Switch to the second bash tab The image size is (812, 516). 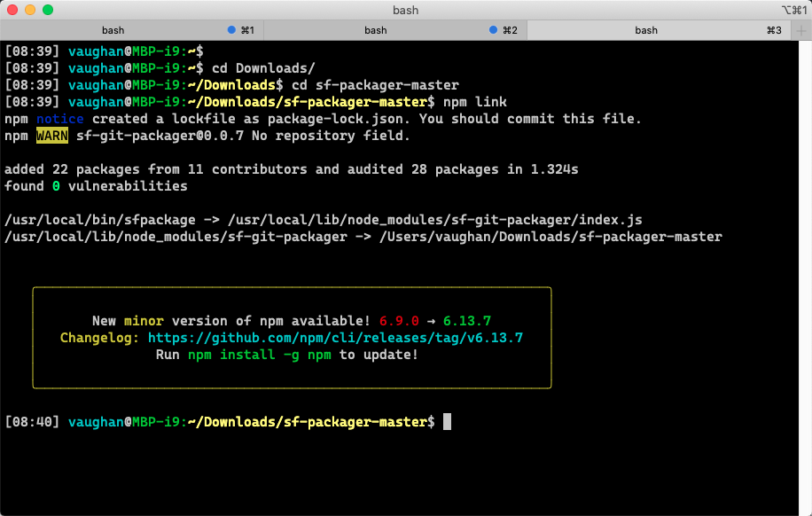[395, 30]
